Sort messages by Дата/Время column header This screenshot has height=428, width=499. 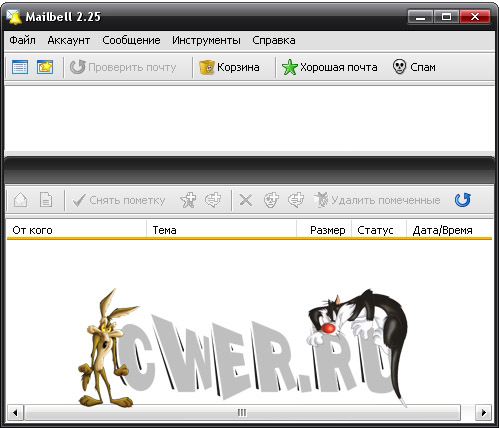point(449,230)
